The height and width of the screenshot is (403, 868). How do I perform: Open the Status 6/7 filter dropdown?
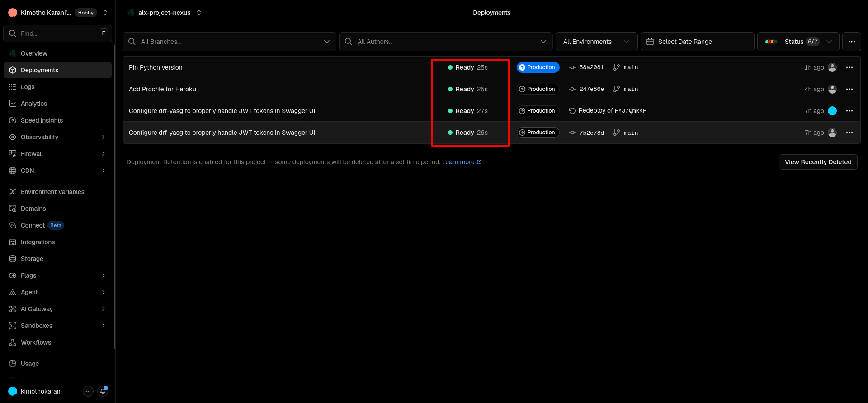(798, 42)
